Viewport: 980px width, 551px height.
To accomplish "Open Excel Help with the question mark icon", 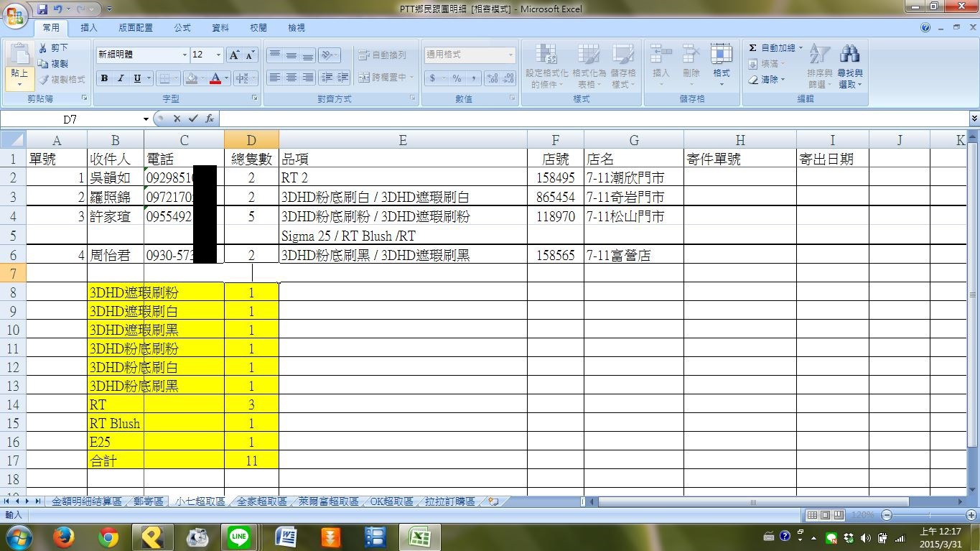I will (925, 28).
